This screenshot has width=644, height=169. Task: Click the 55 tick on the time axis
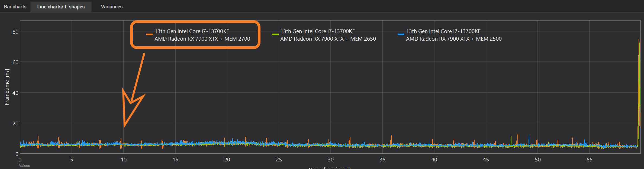(x=590, y=160)
